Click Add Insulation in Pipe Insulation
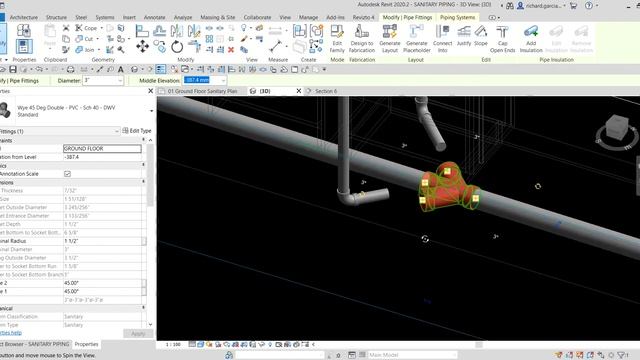640x360 pixels. (531, 39)
